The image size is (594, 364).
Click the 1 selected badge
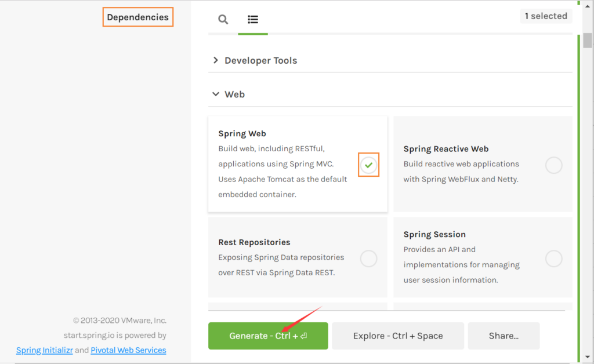coord(546,16)
